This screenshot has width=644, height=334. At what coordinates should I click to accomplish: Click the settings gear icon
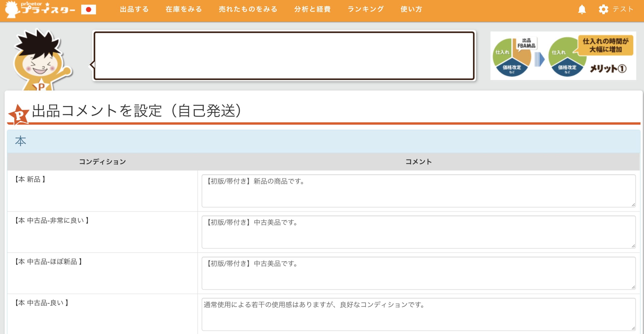603,10
